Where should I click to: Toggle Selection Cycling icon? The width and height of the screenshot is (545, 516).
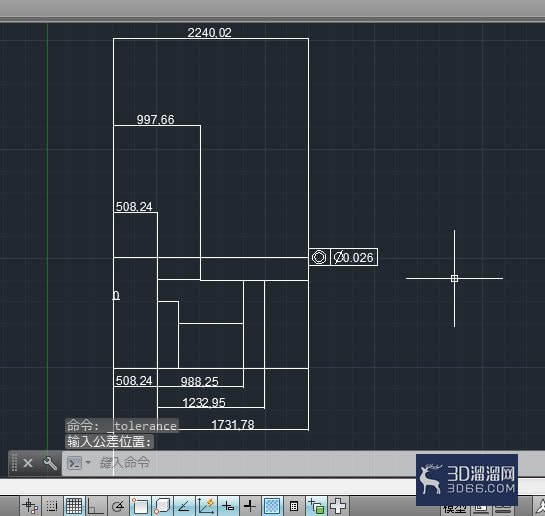click(x=316, y=506)
